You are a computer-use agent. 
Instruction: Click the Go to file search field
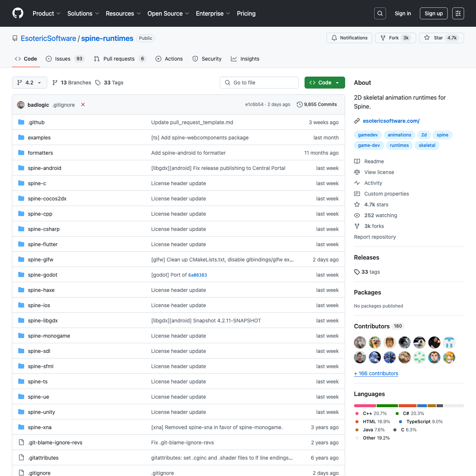click(x=259, y=83)
